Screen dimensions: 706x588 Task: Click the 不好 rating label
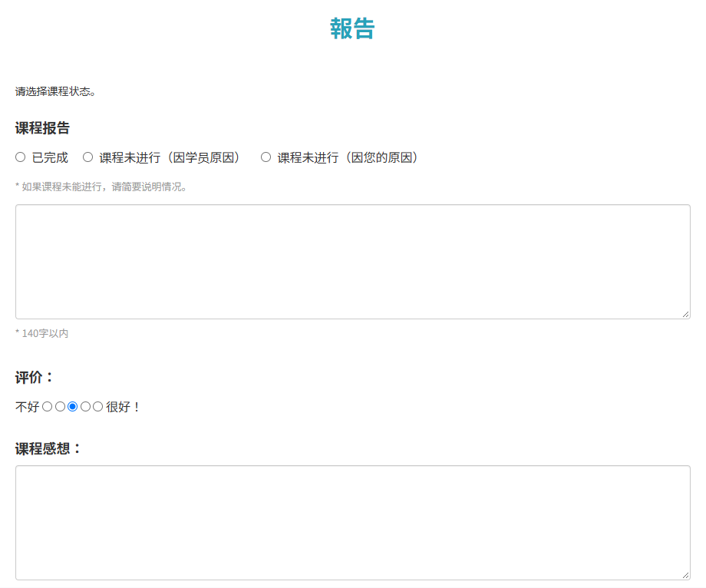tap(28, 407)
